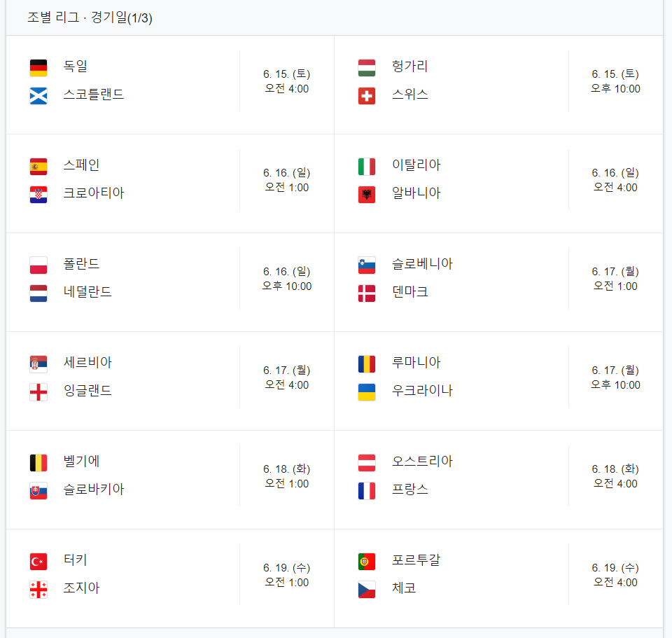This screenshot has width=672, height=638.
Task: Click the Portugal flag icon
Action: 366,561
